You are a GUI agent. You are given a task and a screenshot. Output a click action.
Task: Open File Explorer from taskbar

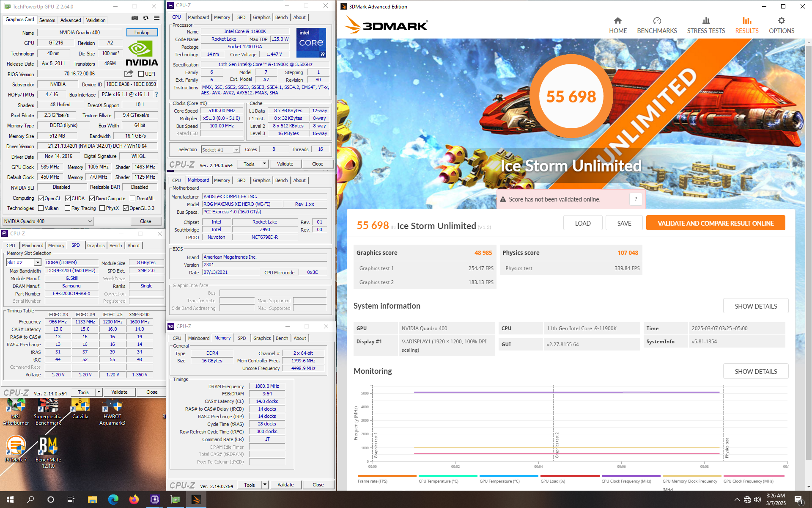[x=92, y=500]
